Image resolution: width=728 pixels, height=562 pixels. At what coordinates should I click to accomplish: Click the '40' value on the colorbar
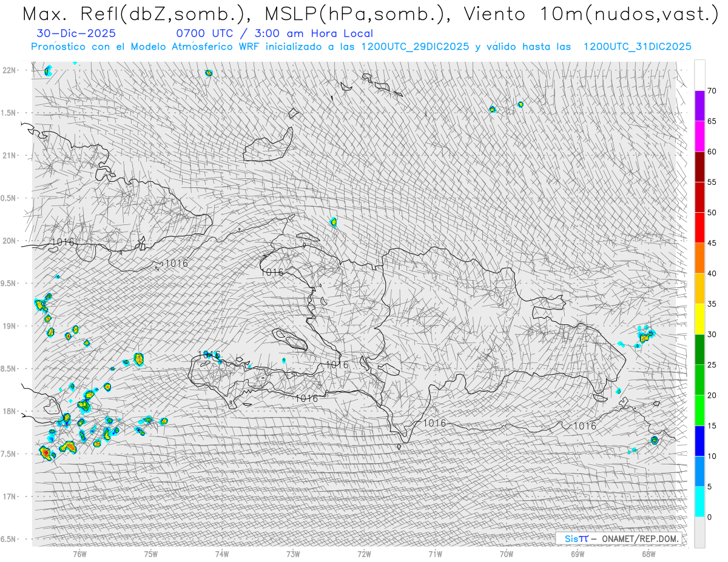[x=712, y=273]
